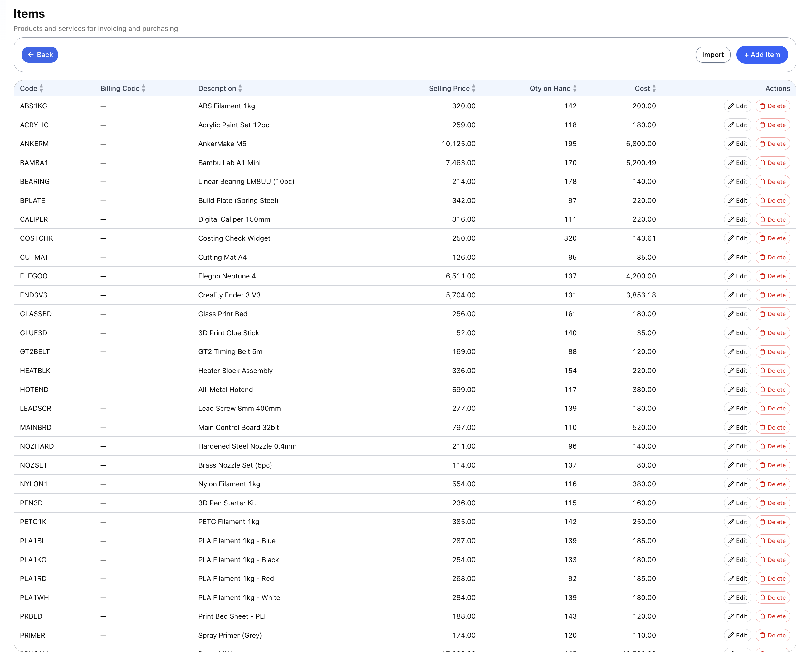Delete BAMBA1 item
This screenshot has height=668, width=812.
[x=772, y=163]
